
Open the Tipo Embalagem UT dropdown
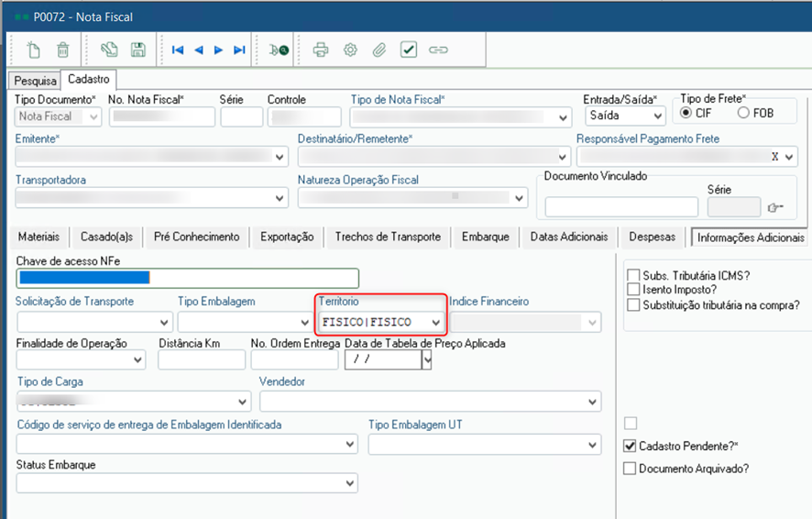592,445
